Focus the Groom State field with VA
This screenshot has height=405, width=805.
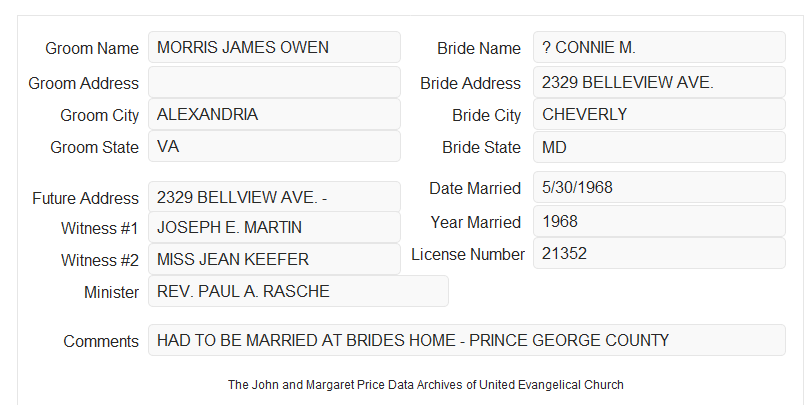click(274, 146)
